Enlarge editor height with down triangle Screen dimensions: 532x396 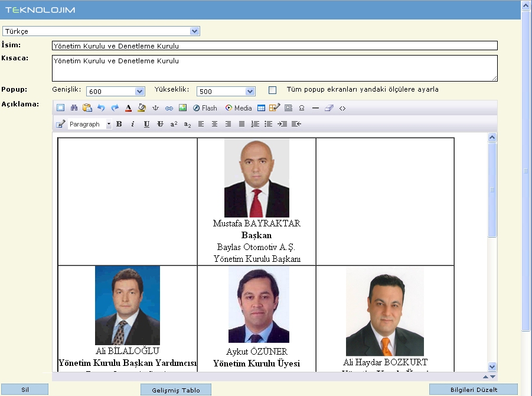(x=492, y=376)
